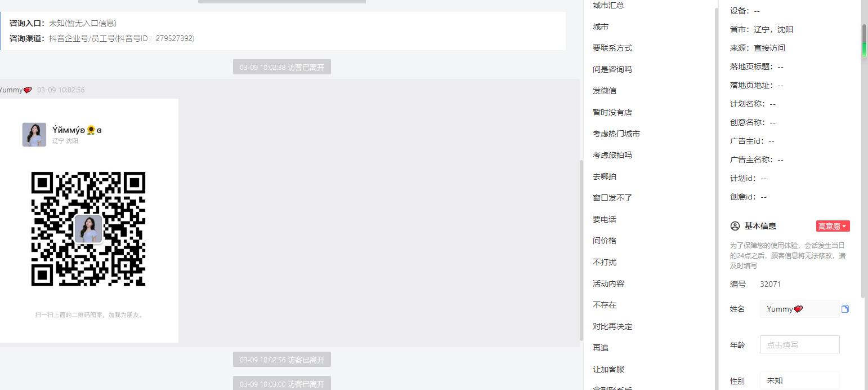Click the 省市 辽宁，沈阳 entry
The height and width of the screenshot is (390, 868).
pos(762,29)
